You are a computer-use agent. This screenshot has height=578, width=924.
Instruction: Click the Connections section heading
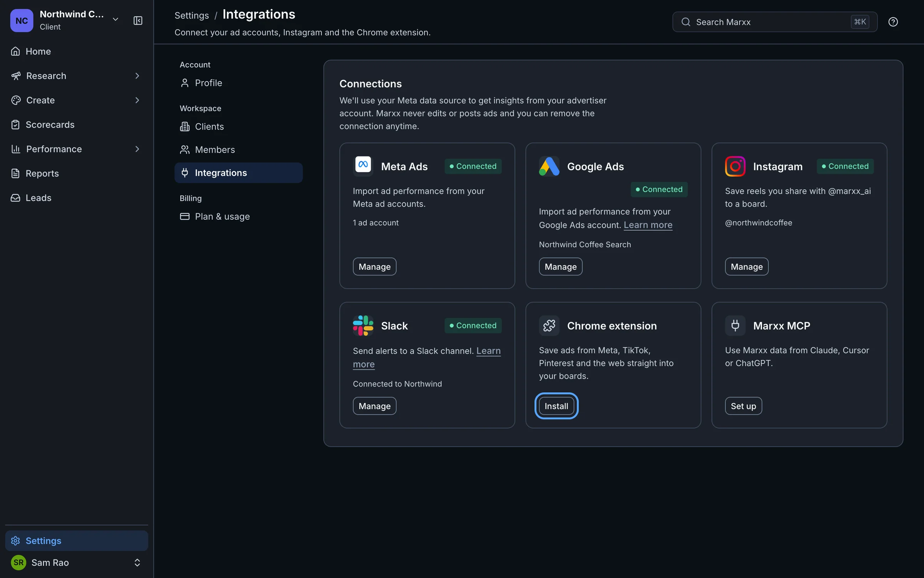(x=370, y=84)
